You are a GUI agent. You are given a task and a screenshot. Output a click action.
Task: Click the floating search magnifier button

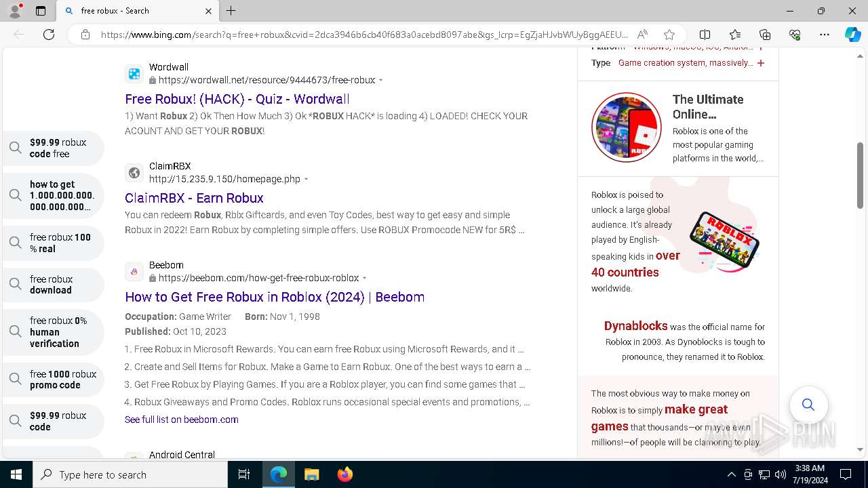pyautogui.click(x=808, y=405)
